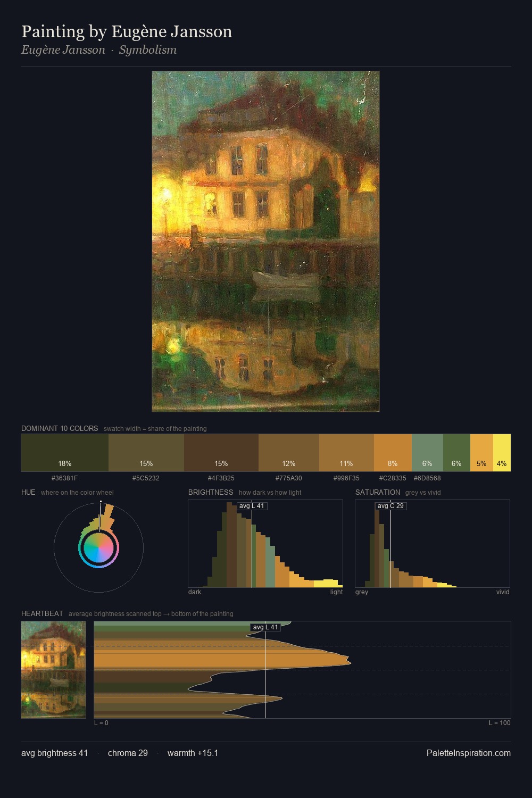Click the 'grey' axis label under saturation

[x=362, y=592]
